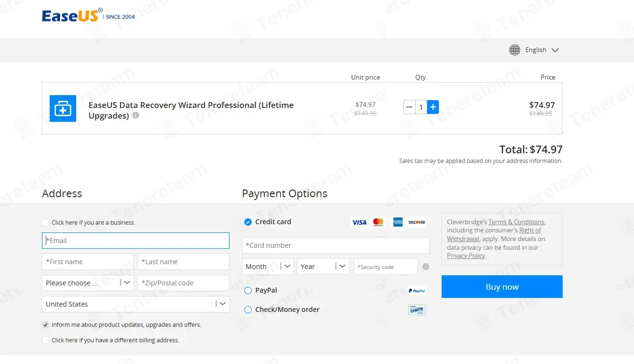The width and height of the screenshot is (634, 364).
Task: Click the info icon beside product name
Action: pyautogui.click(x=135, y=116)
